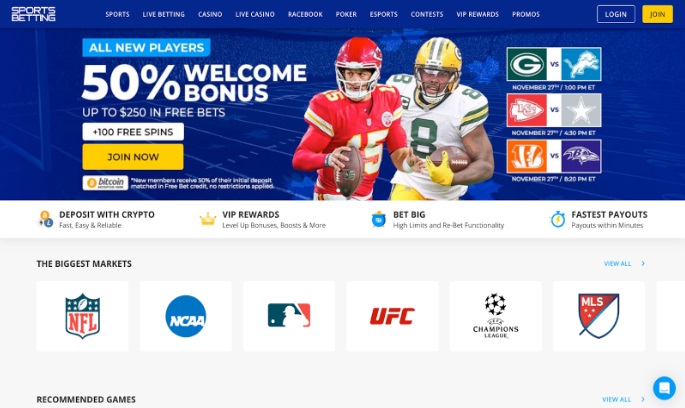This screenshot has height=408, width=685.
Task: Click the yellow Join button
Action: click(657, 14)
